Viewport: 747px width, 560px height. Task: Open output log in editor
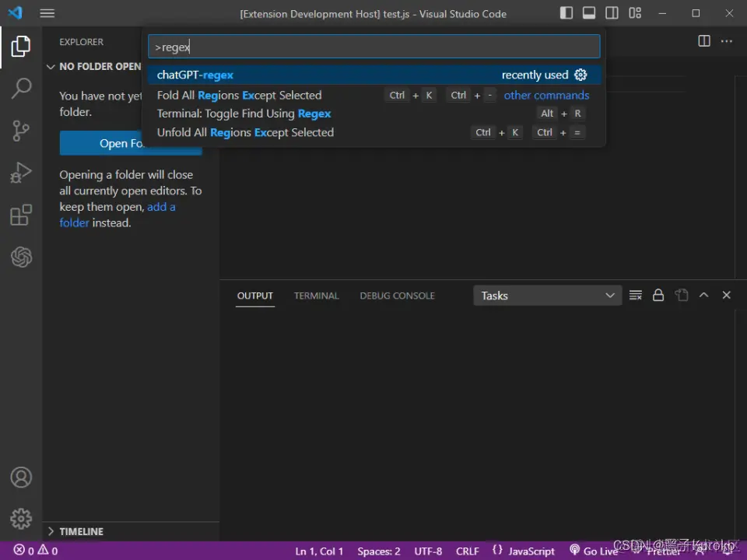[x=682, y=296]
